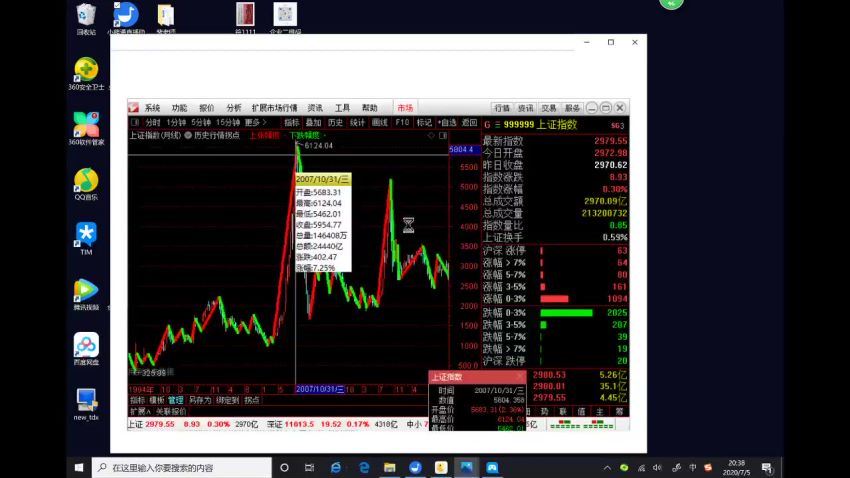850x478 pixels.
Task: Open the 百度网盘 desktop icon
Action: (86, 345)
